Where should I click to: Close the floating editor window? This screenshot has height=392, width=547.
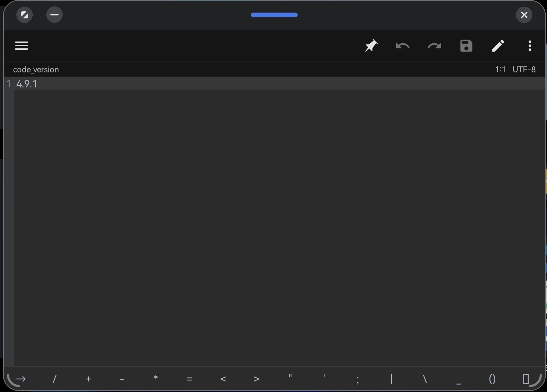click(524, 15)
